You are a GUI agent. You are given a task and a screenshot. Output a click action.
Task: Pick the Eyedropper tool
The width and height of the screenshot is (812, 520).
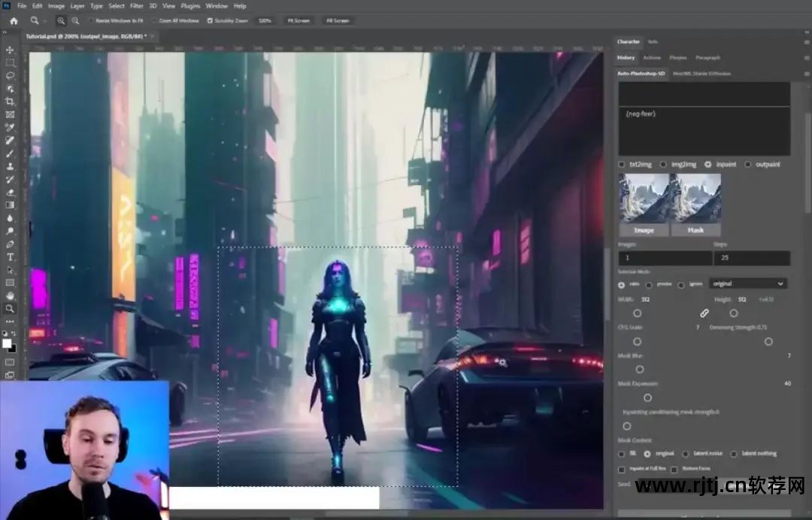pyautogui.click(x=10, y=127)
